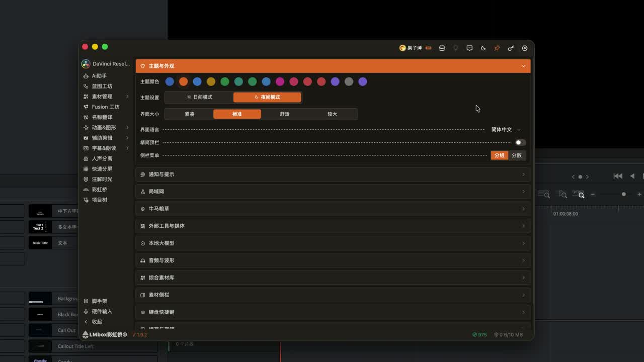Expand the 通知与提示 section

click(333, 174)
